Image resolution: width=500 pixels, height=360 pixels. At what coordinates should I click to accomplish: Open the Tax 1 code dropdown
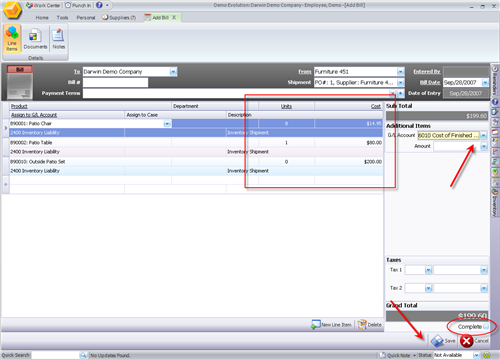point(428,270)
